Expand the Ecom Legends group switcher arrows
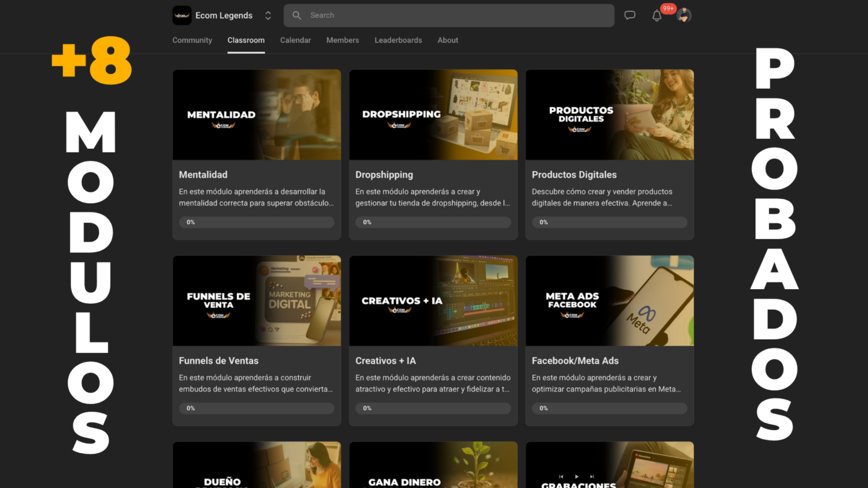 point(268,16)
